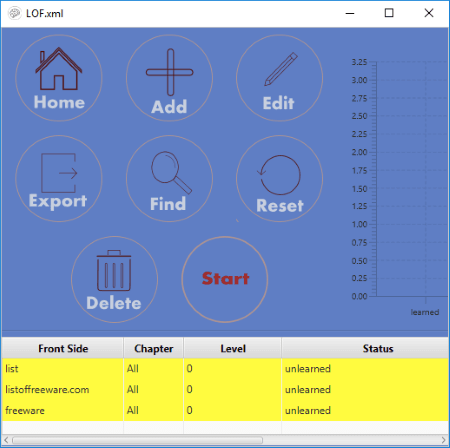This screenshot has width=450, height=448.
Task: Add a new flashcard with the plus icon
Action: point(170,78)
